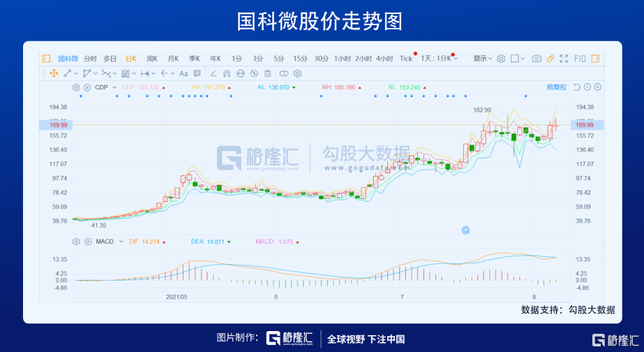
Task: Open MACD indicator settings gear
Action: (76, 242)
